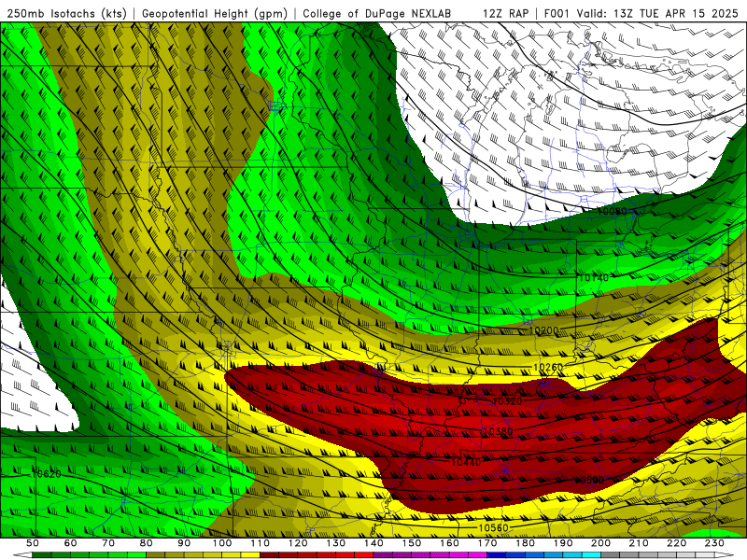Click the 150 kt color scale label
This screenshot has width=747, height=560.
(412, 543)
